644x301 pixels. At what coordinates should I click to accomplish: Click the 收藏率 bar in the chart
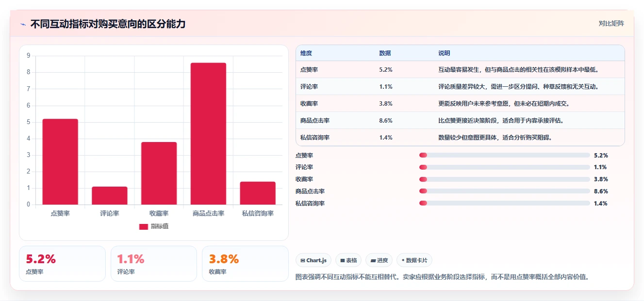coord(159,173)
